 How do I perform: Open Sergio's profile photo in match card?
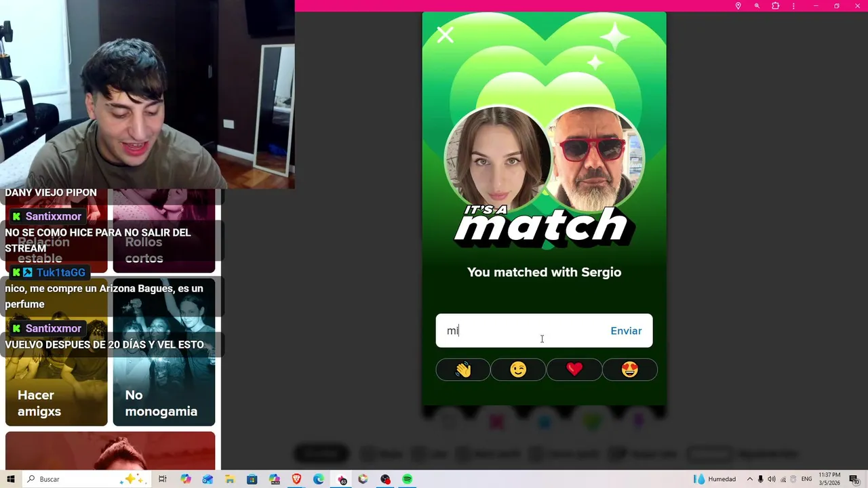click(x=594, y=159)
